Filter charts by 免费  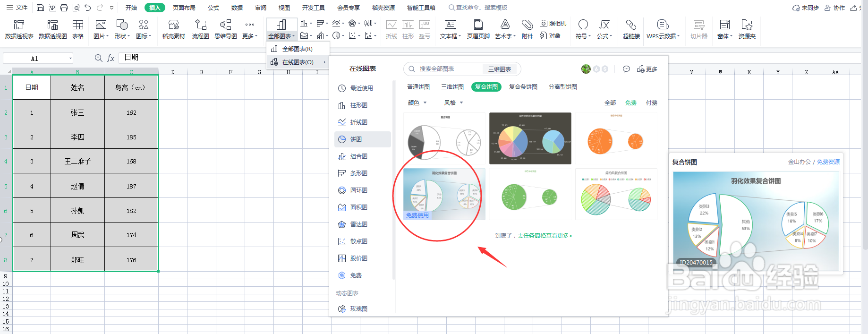[x=631, y=103]
